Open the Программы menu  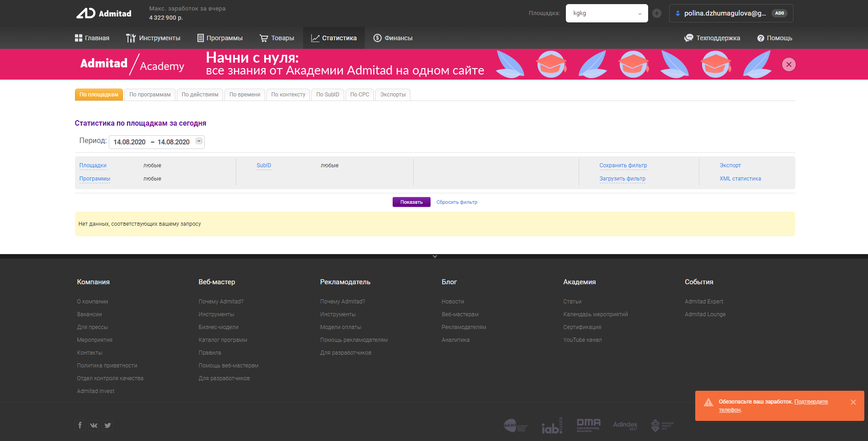(220, 38)
